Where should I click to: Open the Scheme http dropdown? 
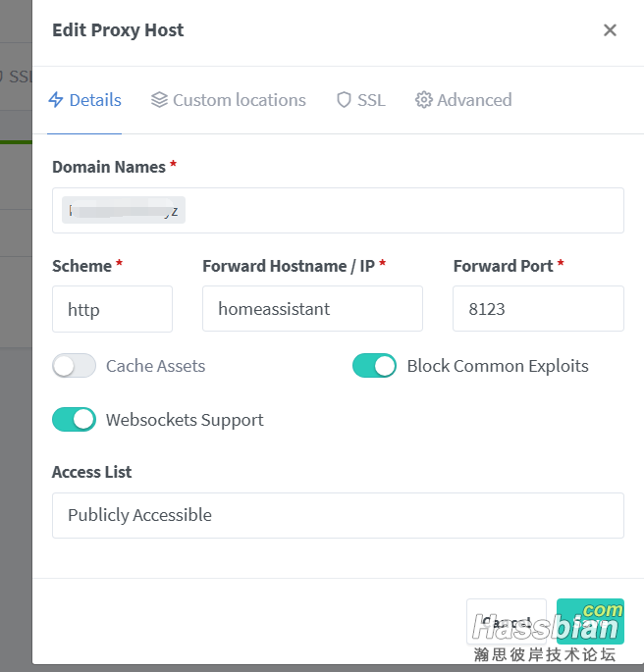(x=112, y=309)
